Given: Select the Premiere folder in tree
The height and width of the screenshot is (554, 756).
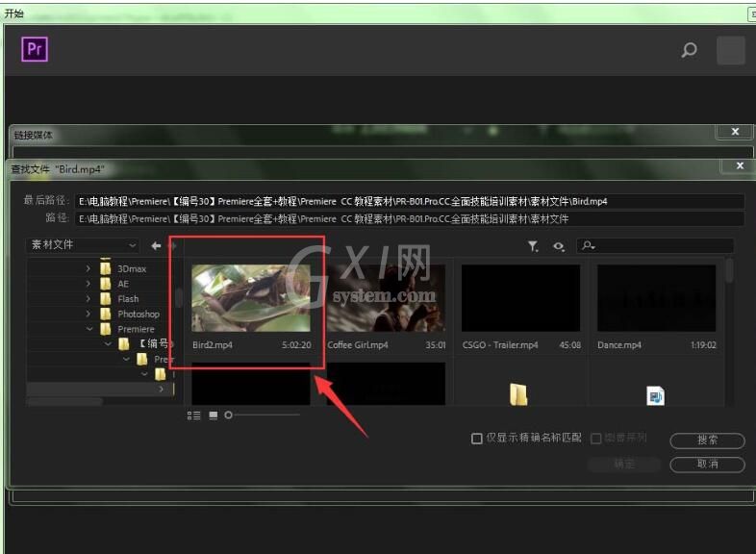Looking at the screenshot, I should [127, 329].
